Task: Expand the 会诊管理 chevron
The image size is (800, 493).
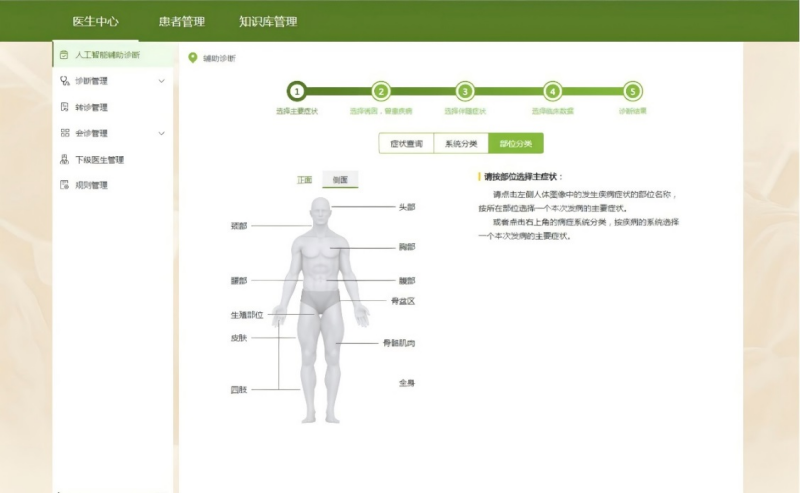Action: [x=161, y=133]
